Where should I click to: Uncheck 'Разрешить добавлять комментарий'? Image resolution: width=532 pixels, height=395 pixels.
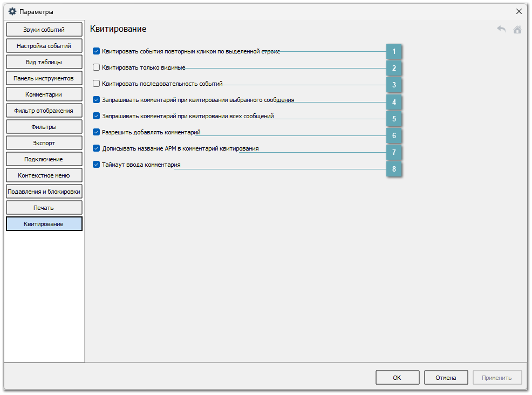97,132
